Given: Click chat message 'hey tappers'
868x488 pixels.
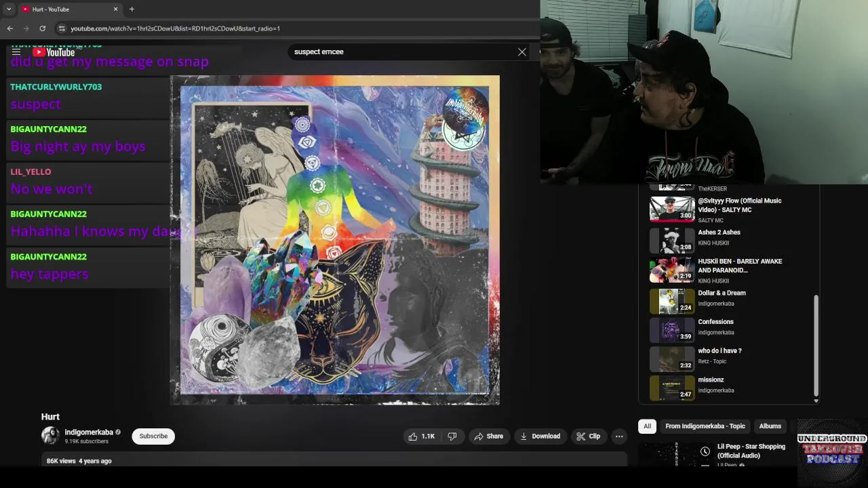Looking at the screenshot, I should (50, 274).
